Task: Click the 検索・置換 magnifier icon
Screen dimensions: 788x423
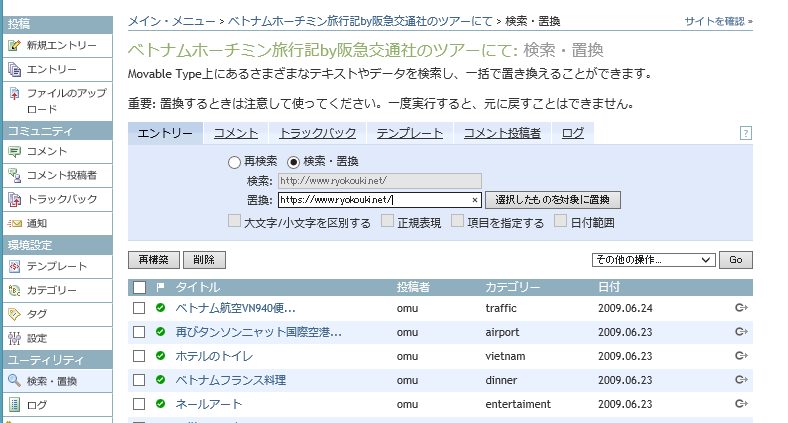Action: pos(14,381)
